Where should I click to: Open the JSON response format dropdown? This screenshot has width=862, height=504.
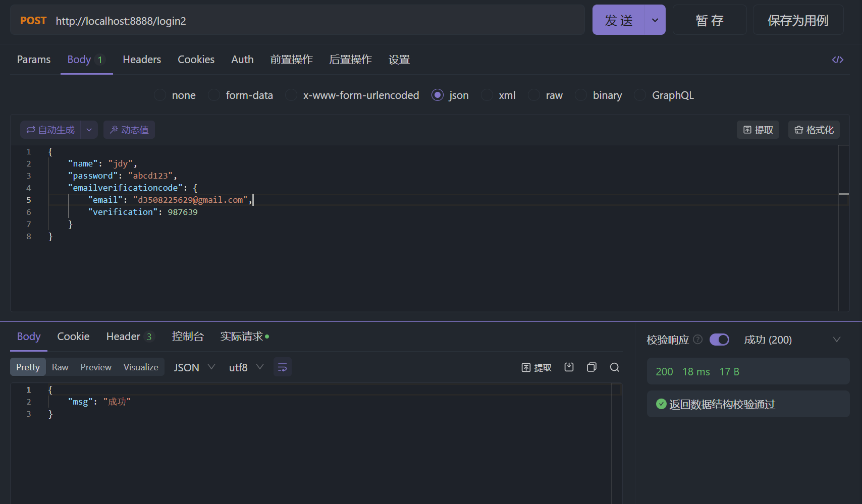tap(194, 367)
